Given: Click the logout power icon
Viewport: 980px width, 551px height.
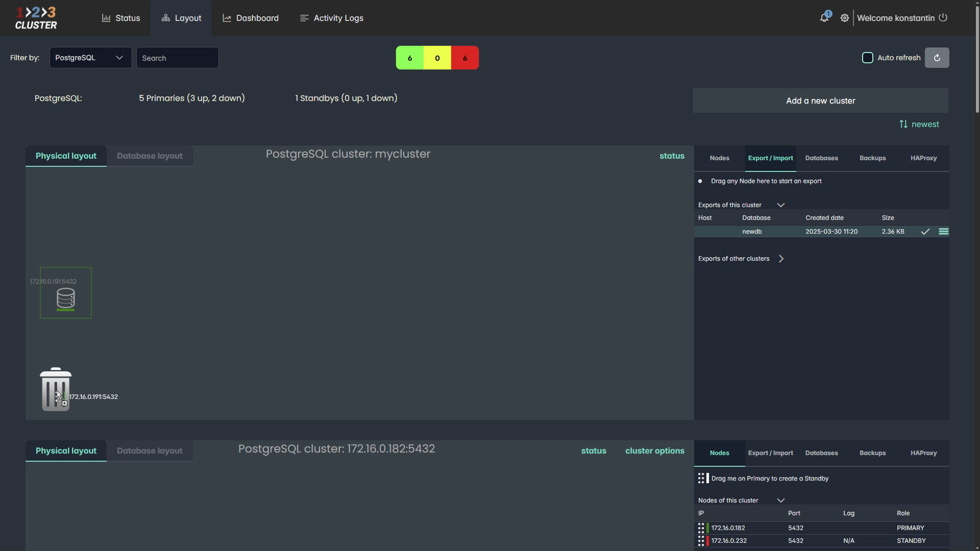Looking at the screenshot, I should click(943, 18).
